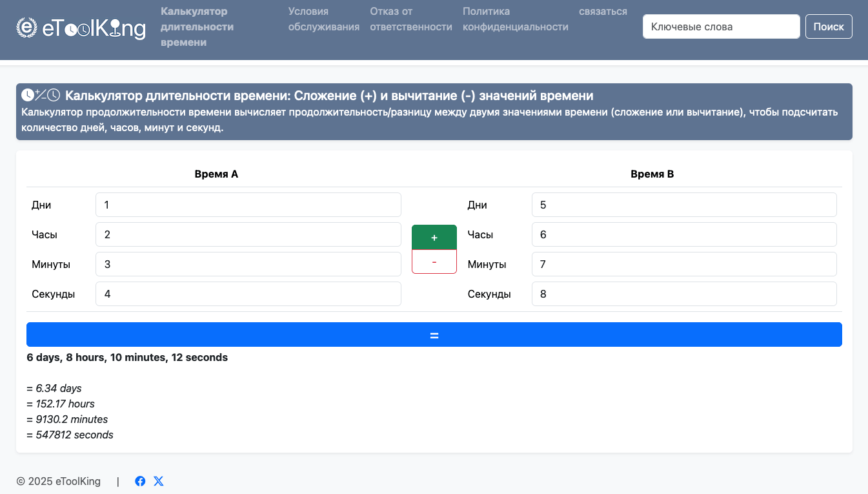Select the green plus addition operation
The height and width of the screenshot is (494, 868).
tap(434, 238)
